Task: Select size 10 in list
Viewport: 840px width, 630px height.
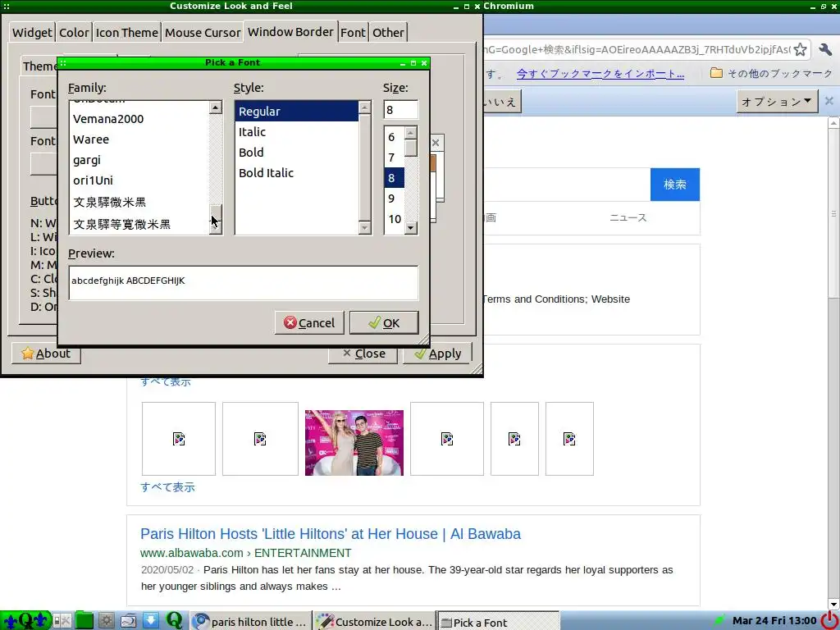Action: pos(395,218)
